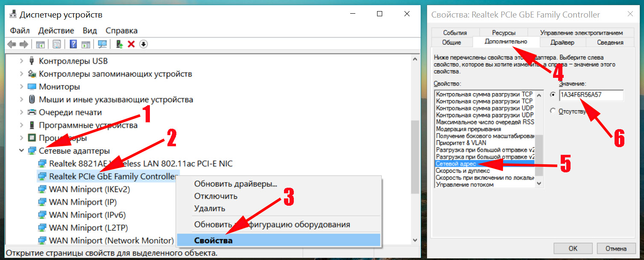Click the disable device down-arrow icon

pos(143,44)
